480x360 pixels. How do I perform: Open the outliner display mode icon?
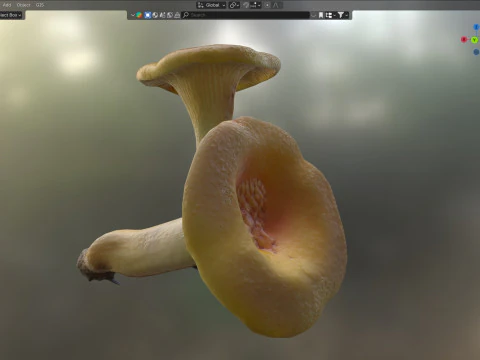click(x=330, y=15)
